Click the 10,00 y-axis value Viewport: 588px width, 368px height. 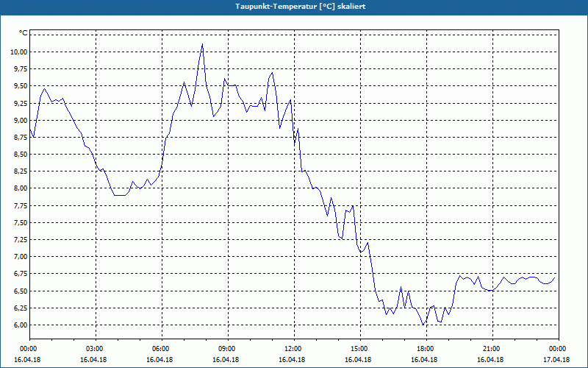[20, 52]
